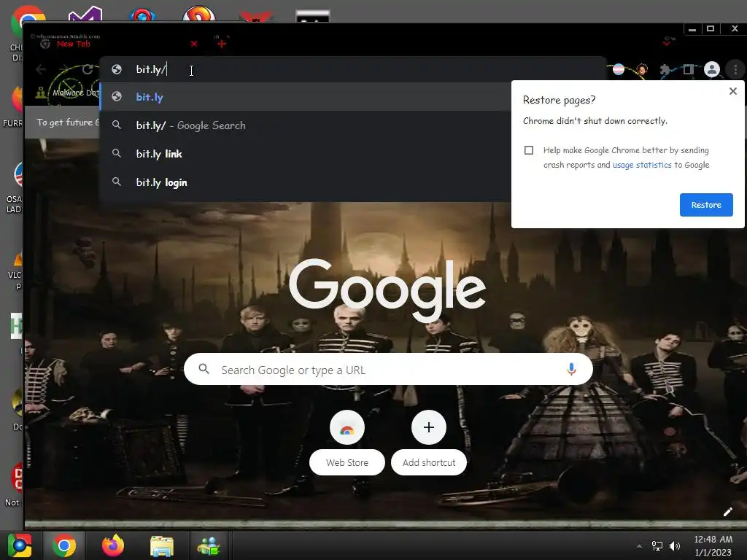Open a new tab with the red plus
Image resolution: width=747 pixels, height=560 pixels.
[x=222, y=44]
